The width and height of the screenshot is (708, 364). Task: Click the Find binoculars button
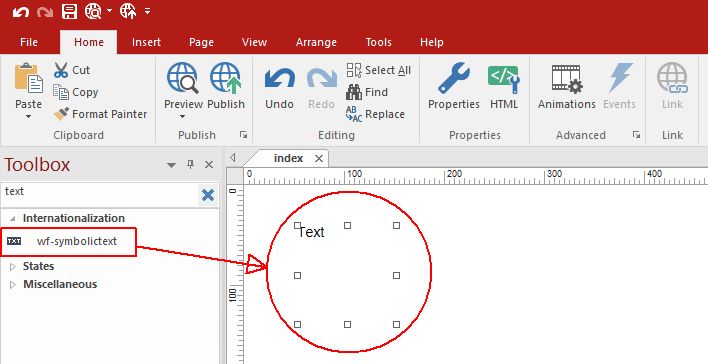[x=367, y=92]
